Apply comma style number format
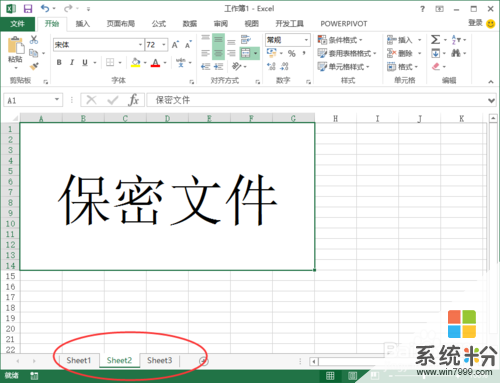 point(304,53)
